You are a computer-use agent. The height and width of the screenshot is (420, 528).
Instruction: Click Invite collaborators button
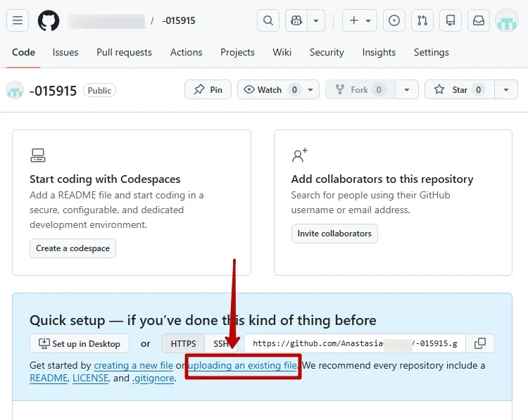coord(334,234)
